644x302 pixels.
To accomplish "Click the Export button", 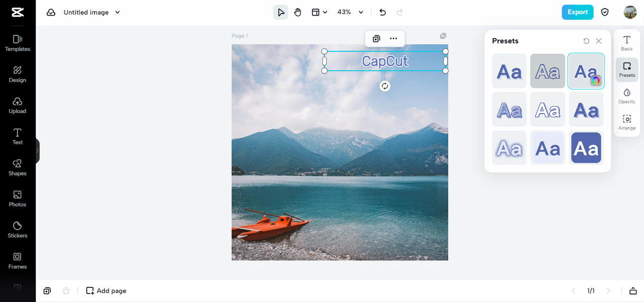I will pyautogui.click(x=578, y=12).
